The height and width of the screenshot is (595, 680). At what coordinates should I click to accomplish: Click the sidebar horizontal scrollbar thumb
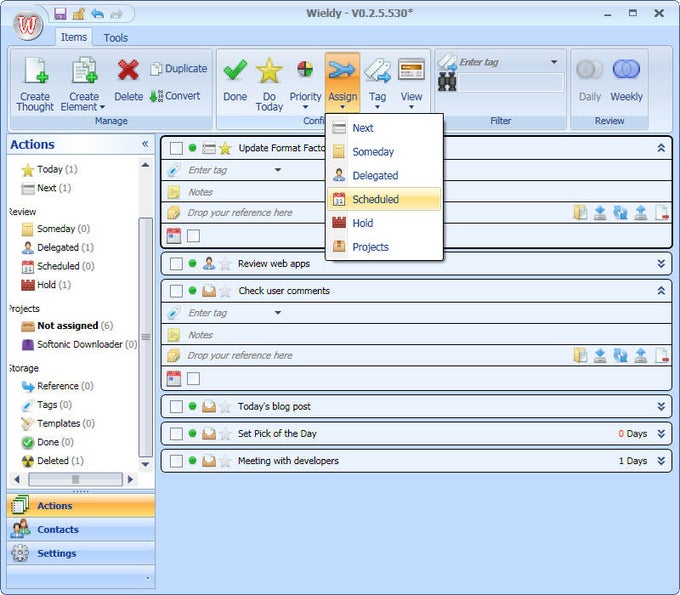(x=75, y=479)
